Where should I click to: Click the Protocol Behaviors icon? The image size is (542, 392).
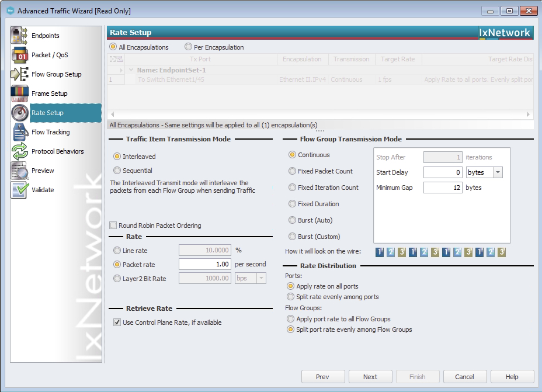tap(20, 151)
